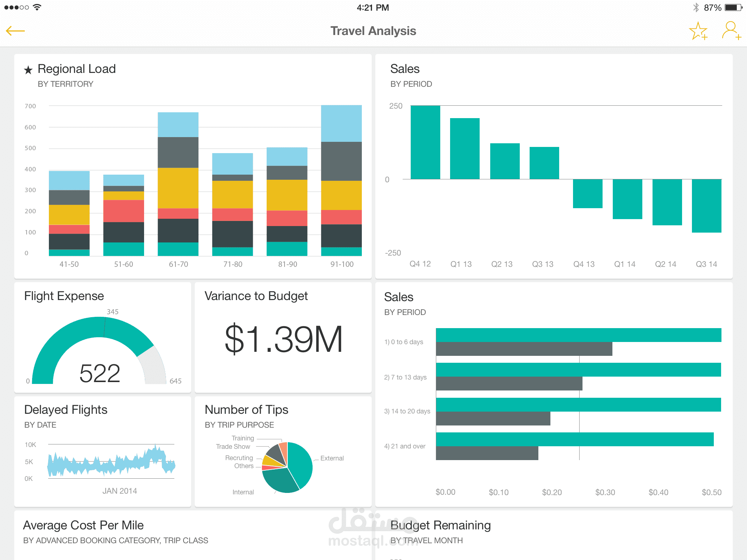Add dashboard to favorites with star icon
Image resolution: width=747 pixels, height=560 pixels.
(698, 31)
